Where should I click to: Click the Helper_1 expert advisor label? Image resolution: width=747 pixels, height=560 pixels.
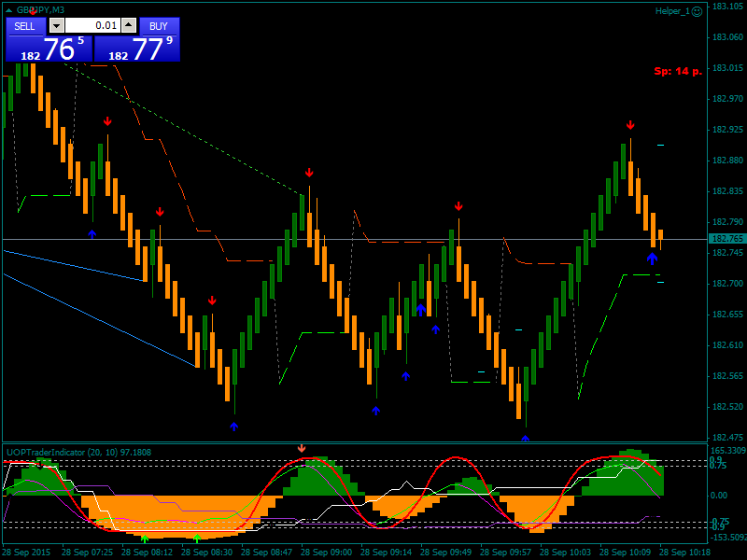click(672, 11)
